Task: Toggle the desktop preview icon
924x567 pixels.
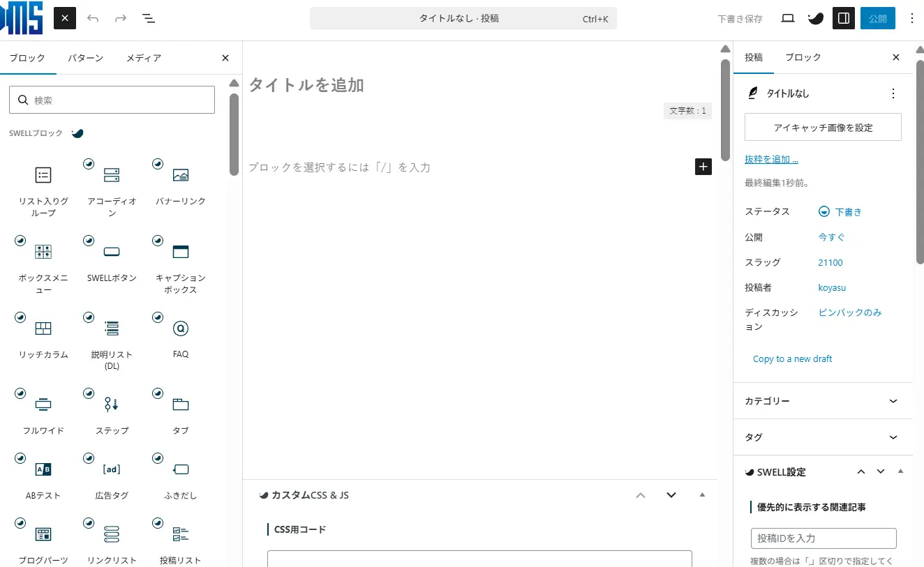Action: pos(787,18)
